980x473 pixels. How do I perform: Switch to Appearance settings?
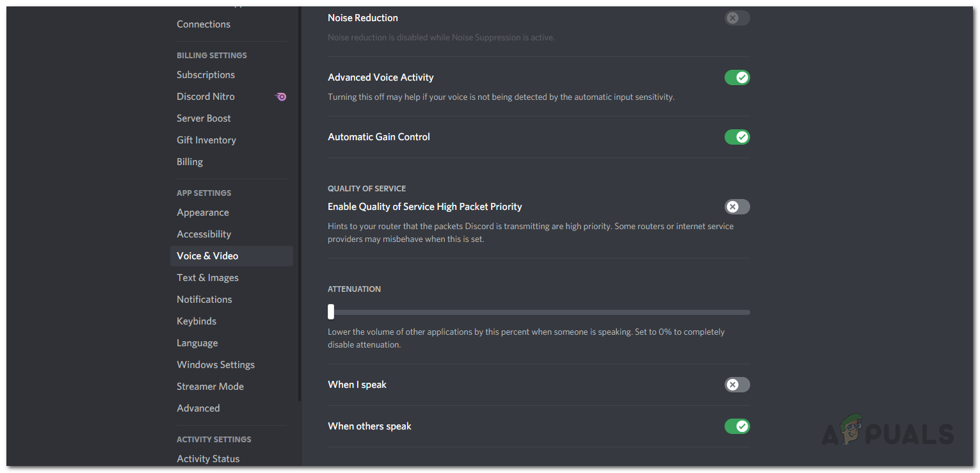(x=202, y=212)
